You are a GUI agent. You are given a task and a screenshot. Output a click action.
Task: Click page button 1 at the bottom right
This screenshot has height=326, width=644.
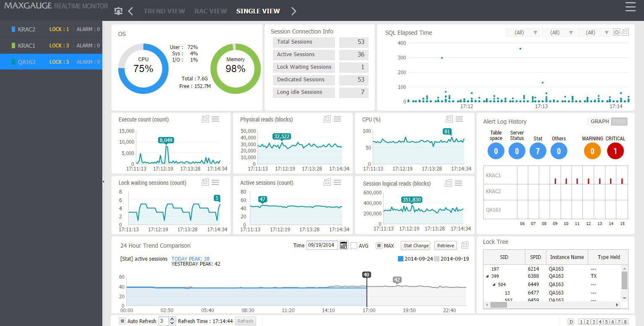coord(581,322)
